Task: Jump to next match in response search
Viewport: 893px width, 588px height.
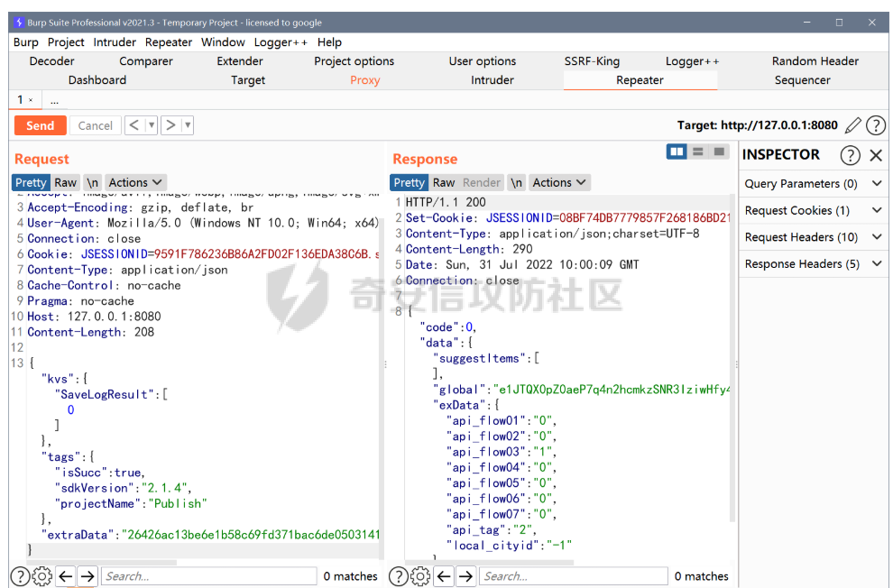Action: (x=465, y=576)
